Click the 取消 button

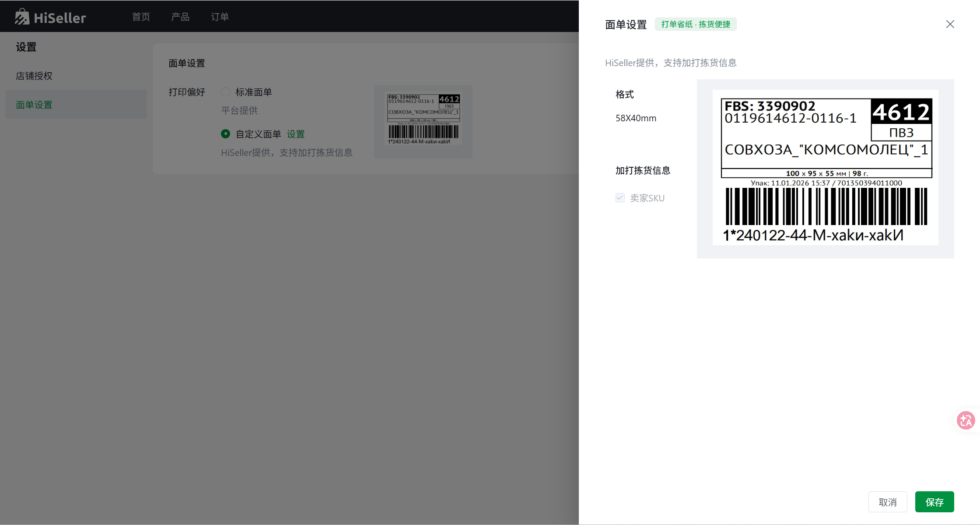point(887,502)
